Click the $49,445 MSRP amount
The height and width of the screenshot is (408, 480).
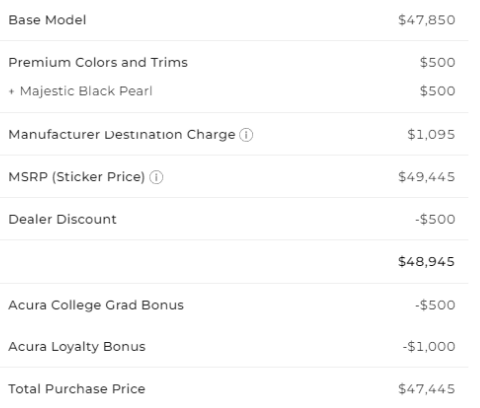click(427, 177)
